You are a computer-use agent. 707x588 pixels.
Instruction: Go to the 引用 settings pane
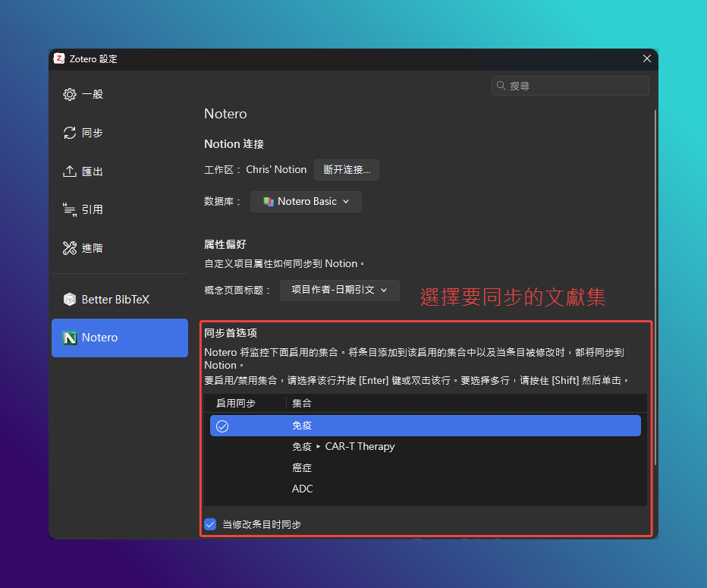pos(120,209)
